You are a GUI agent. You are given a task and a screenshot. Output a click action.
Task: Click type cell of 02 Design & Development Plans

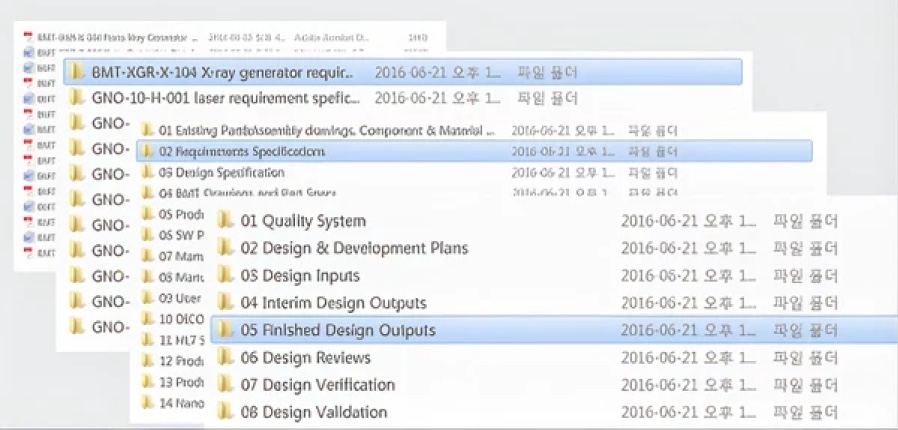click(x=805, y=248)
